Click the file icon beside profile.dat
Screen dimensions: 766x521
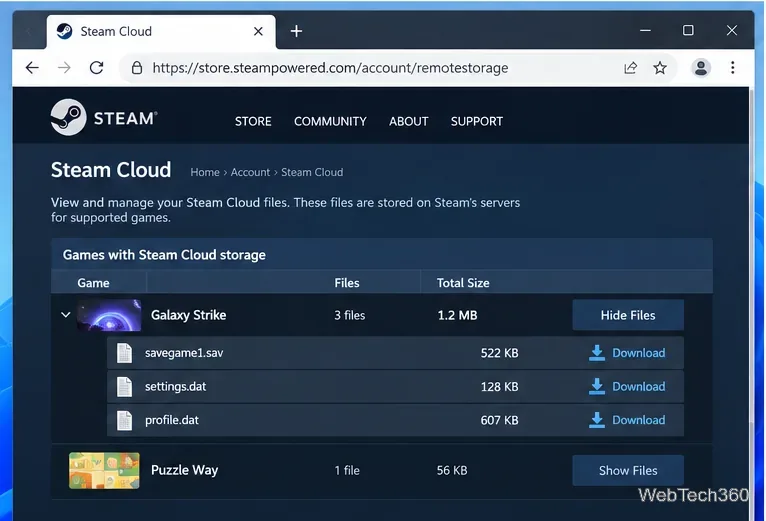click(125, 420)
